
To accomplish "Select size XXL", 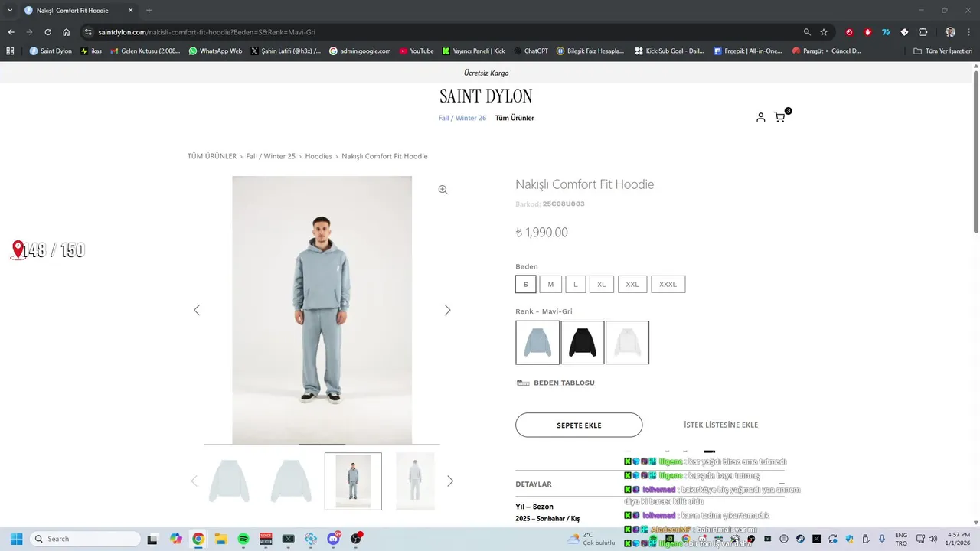I will [632, 284].
